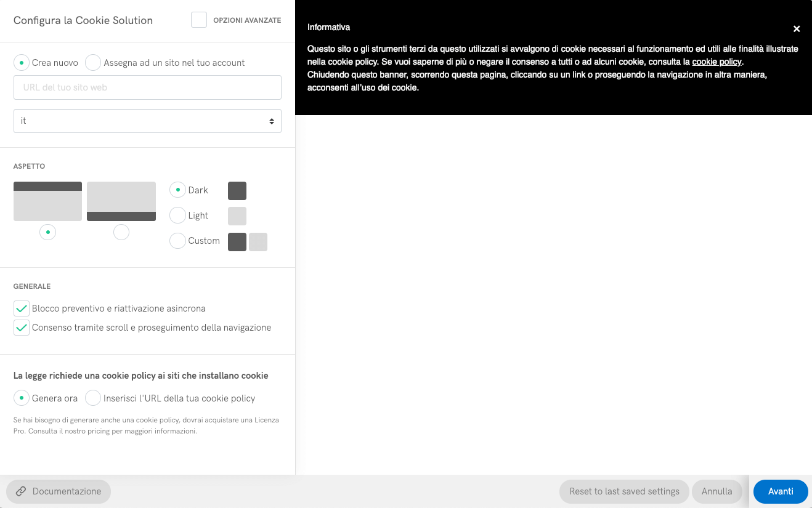Image resolution: width=812 pixels, height=508 pixels.
Task: Select the Custom theme radio button
Action: tap(177, 241)
